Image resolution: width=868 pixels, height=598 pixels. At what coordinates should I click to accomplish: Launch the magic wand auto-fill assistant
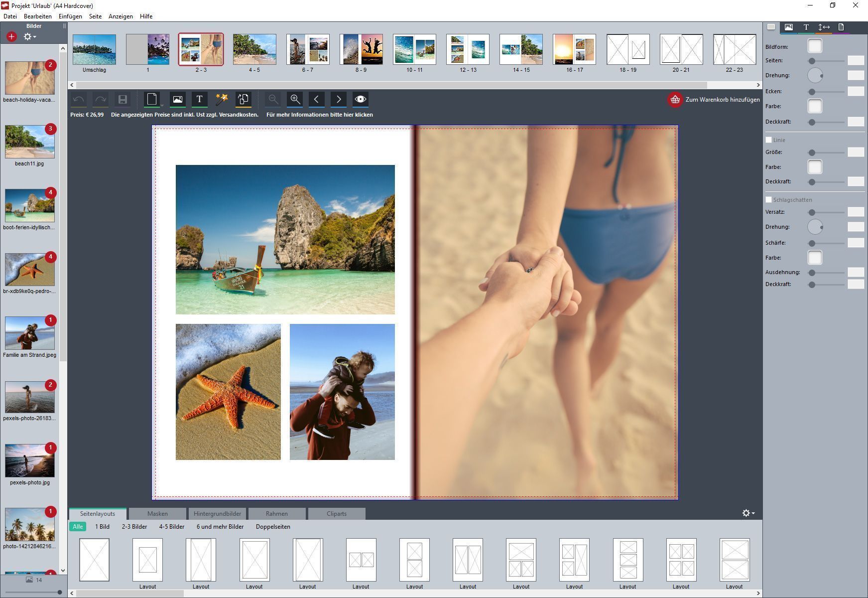[x=222, y=99]
